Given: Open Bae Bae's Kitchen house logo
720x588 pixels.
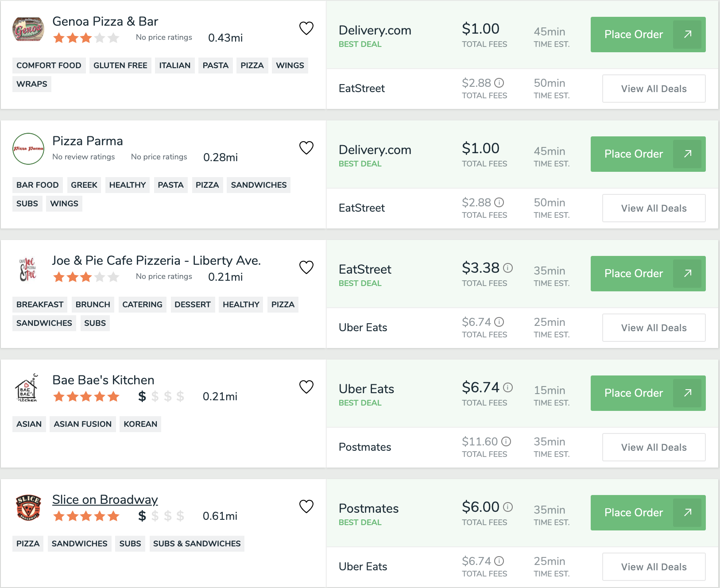Looking at the screenshot, I should coord(27,388).
